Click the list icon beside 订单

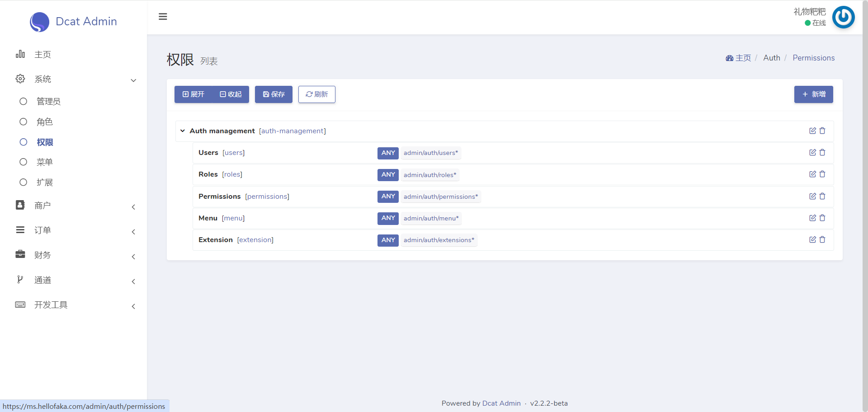click(x=20, y=230)
